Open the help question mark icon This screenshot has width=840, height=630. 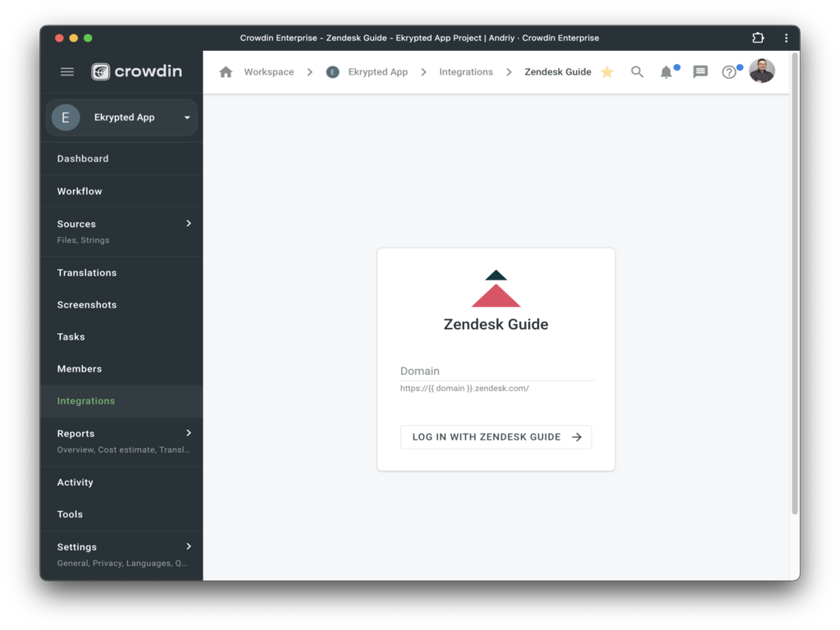tap(728, 72)
